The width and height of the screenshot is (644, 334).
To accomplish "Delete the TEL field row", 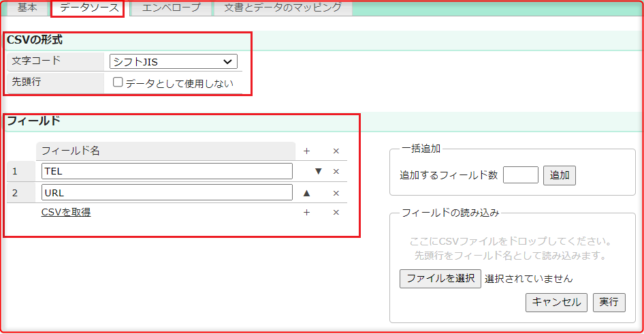I will point(336,172).
